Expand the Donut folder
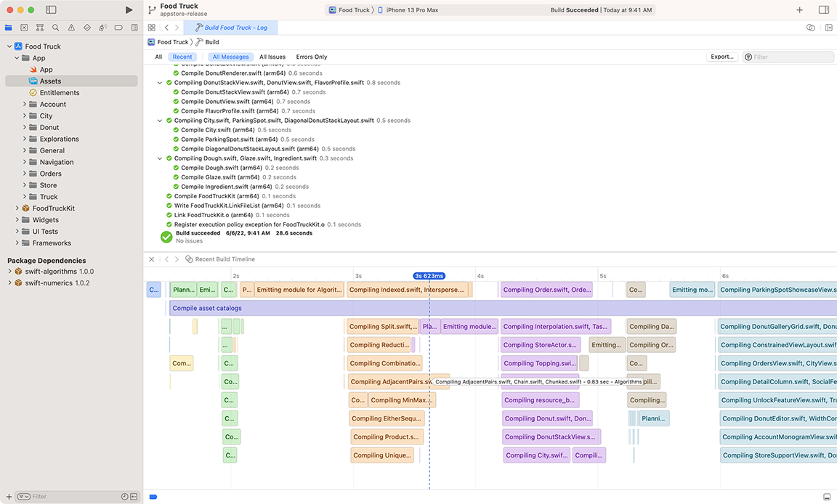This screenshot has height=504, width=837. coord(24,127)
